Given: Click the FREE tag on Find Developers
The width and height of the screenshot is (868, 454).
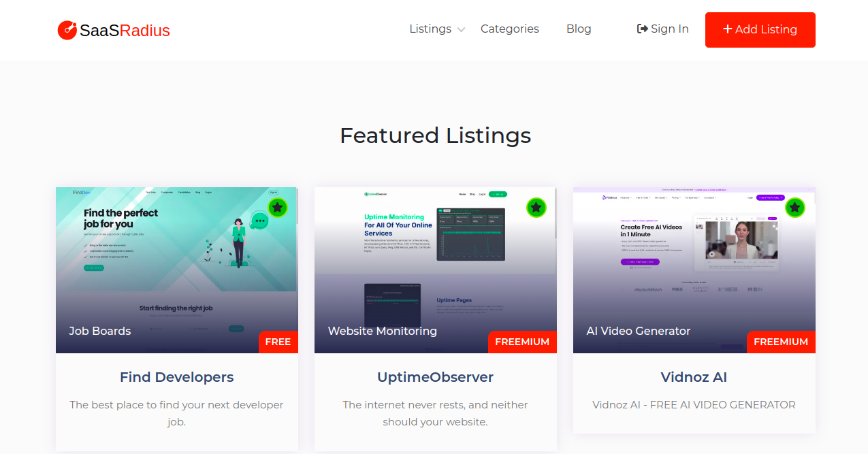Looking at the screenshot, I should [x=278, y=342].
